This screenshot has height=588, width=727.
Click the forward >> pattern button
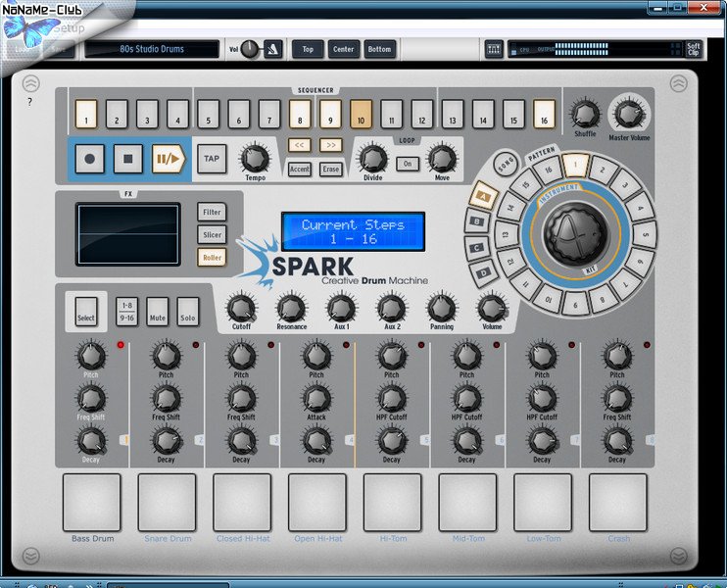[331, 145]
